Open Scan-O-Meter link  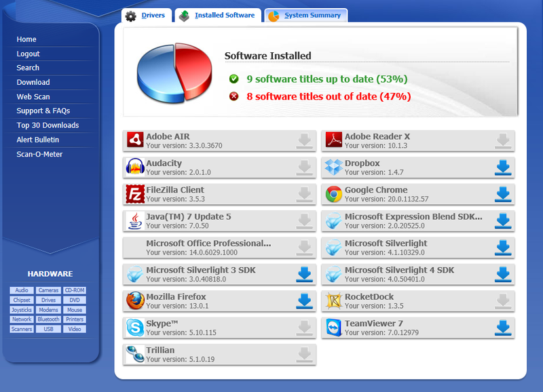(39, 155)
